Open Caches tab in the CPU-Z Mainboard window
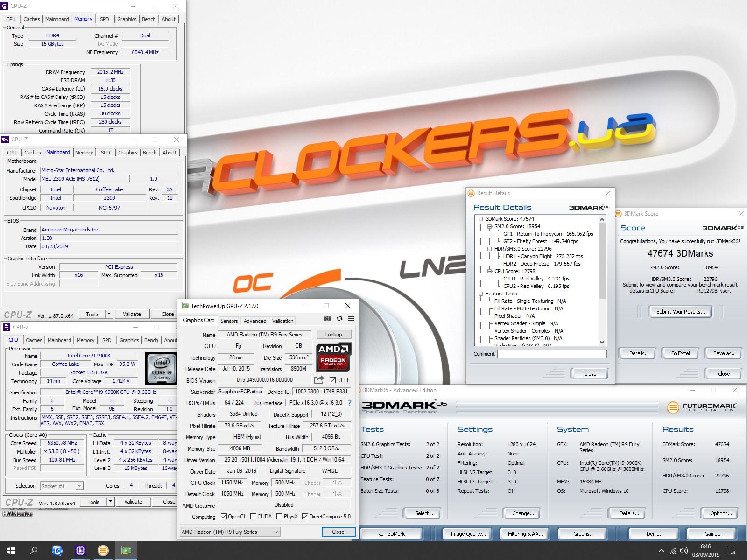Image resolution: width=747 pixels, height=560 pixels. [x=33, y=153]
